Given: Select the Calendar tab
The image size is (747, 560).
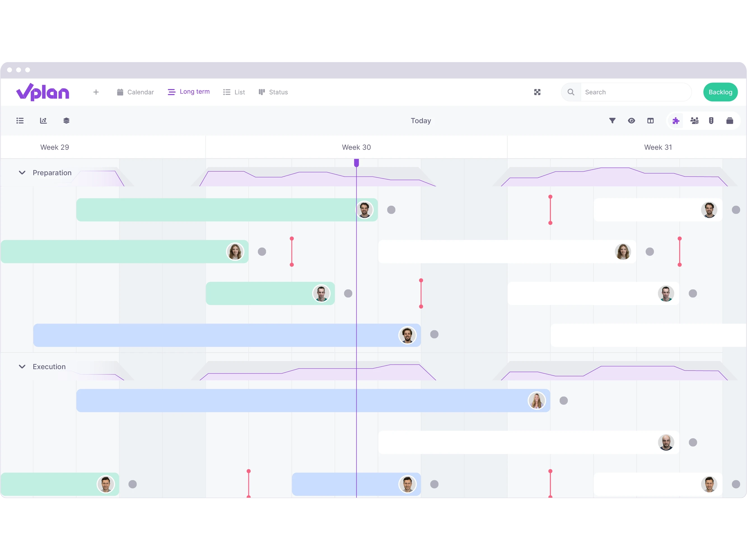Looking at the screenshot, I should coord(135,92).
